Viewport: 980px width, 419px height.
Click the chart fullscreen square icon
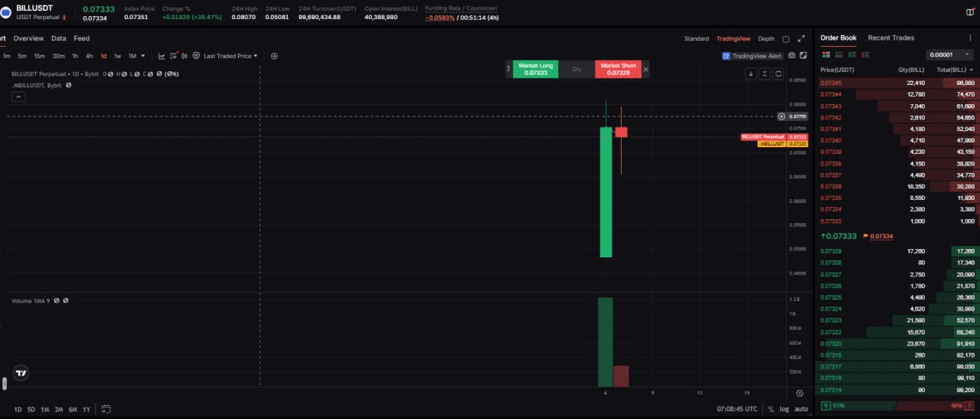click(x=803, y=55)
